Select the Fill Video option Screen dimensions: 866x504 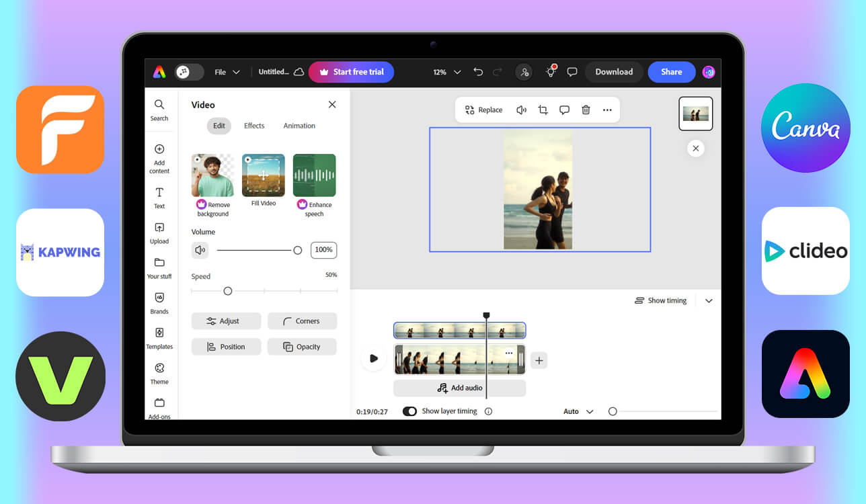(264, 180)
